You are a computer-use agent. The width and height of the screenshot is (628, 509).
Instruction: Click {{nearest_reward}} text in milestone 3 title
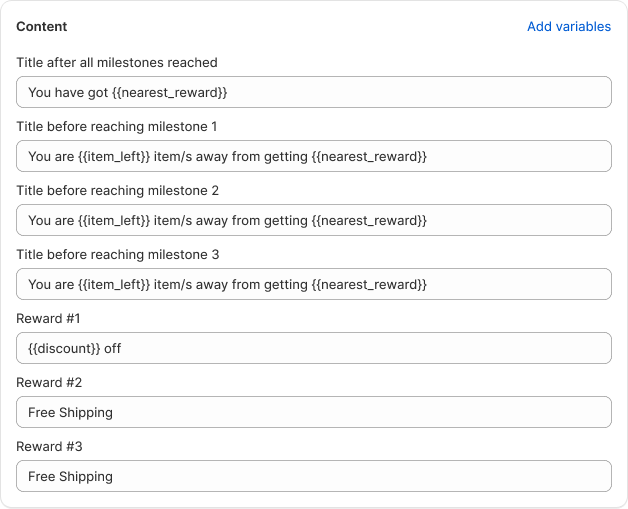click(x=369, y=284)
